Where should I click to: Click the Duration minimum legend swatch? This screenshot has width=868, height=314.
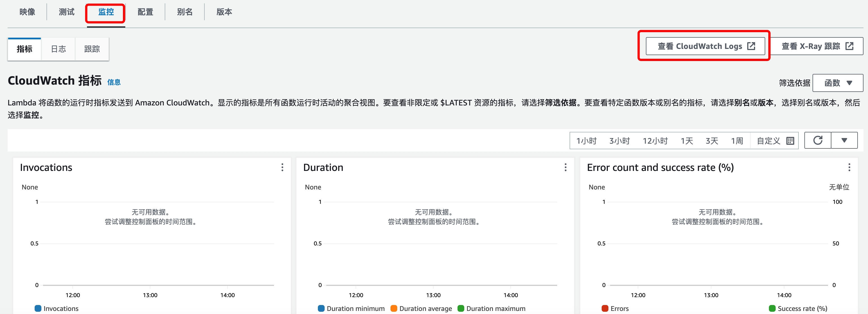coord(321,308)
